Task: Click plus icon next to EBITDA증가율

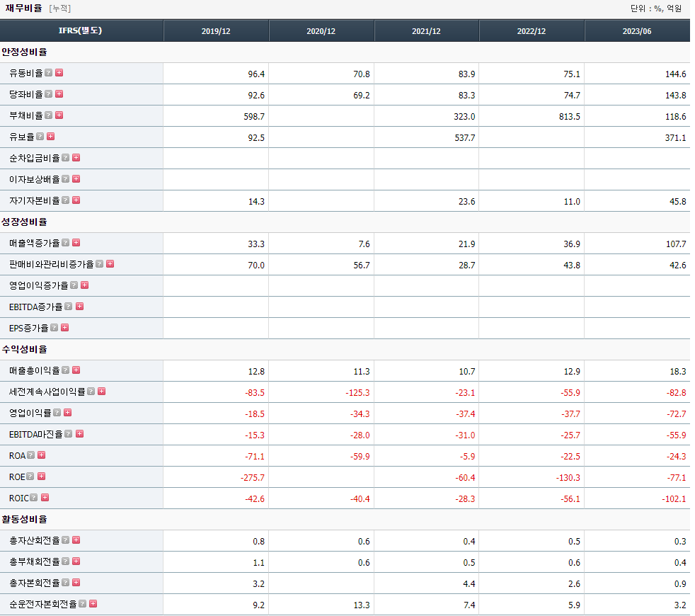Action: click(80, 307)
